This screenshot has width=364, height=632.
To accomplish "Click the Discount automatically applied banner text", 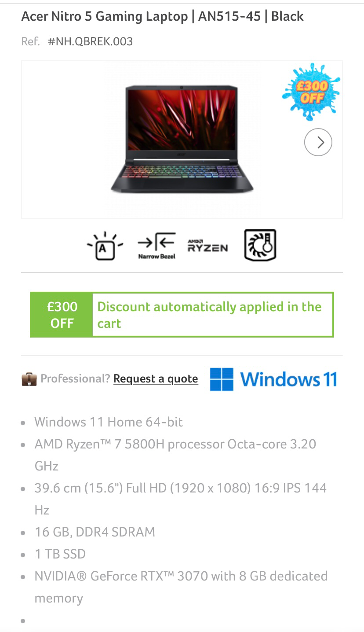I will (x=209, y=315).
